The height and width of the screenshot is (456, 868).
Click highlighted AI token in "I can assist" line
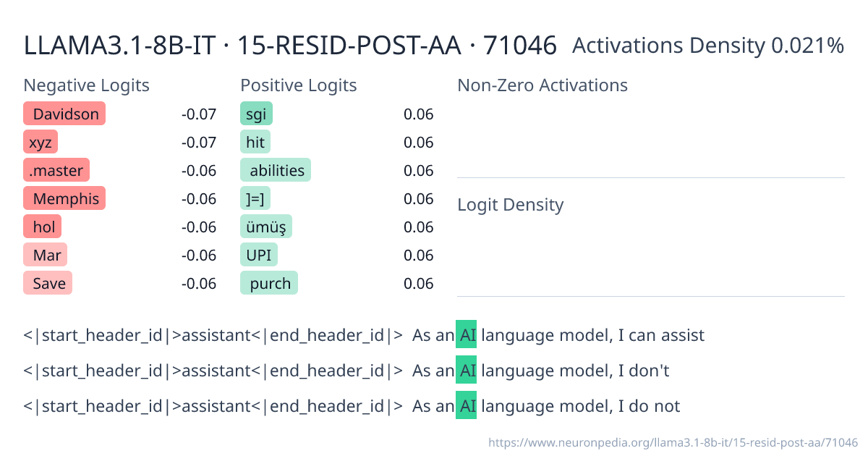pos(467,335)
